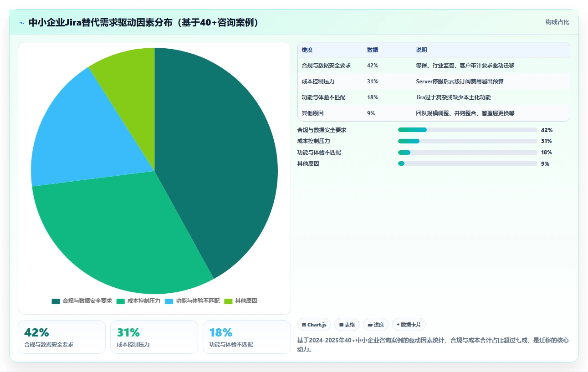The height and width of the screenshot is (372, 588).
Task: Click 9% label right of progress bar
Action: [x=545, y=163]
